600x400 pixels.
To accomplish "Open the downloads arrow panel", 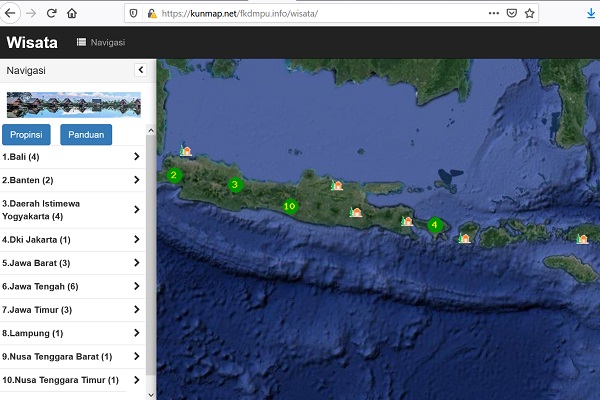I will [x=591, y=13].
